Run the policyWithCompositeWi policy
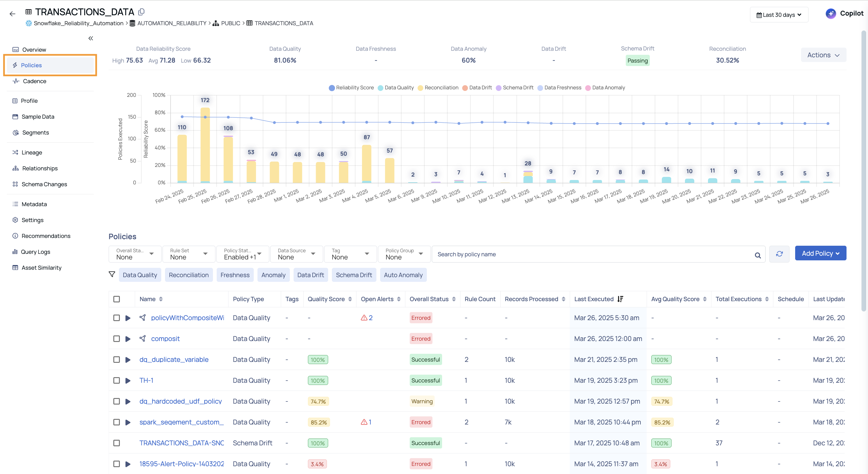Screen dimensions: 868x474 pyautogui.click(x=128, y=318)
